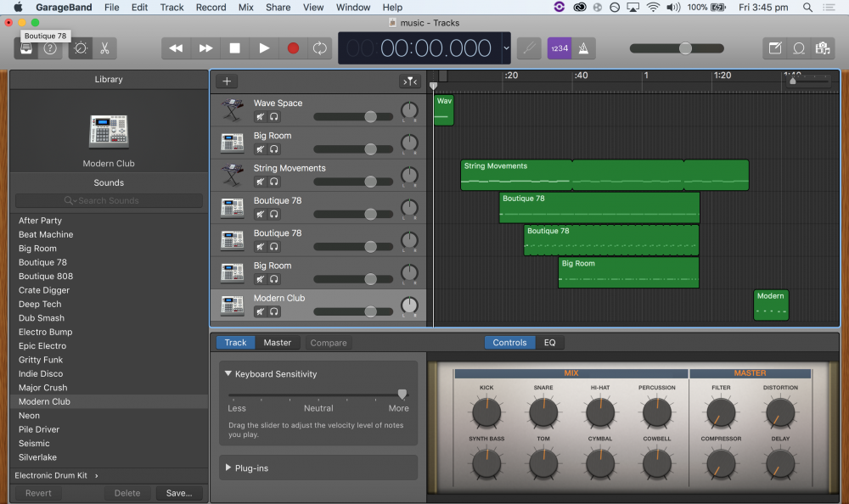This screenshot has width=849, height=504.
Task: Click the Rewind transport button
Action: (x=176, y=48)
